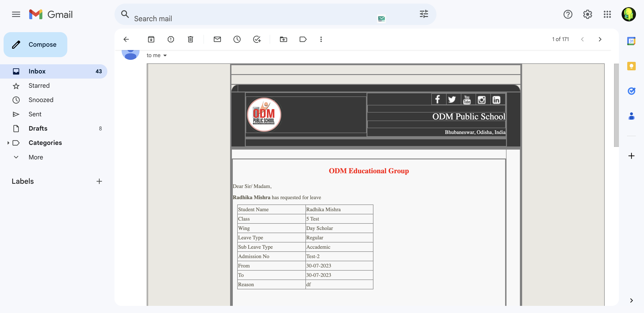Toggle the main menu hamburger
Screen dimensions: 644x313
(16, 15)
